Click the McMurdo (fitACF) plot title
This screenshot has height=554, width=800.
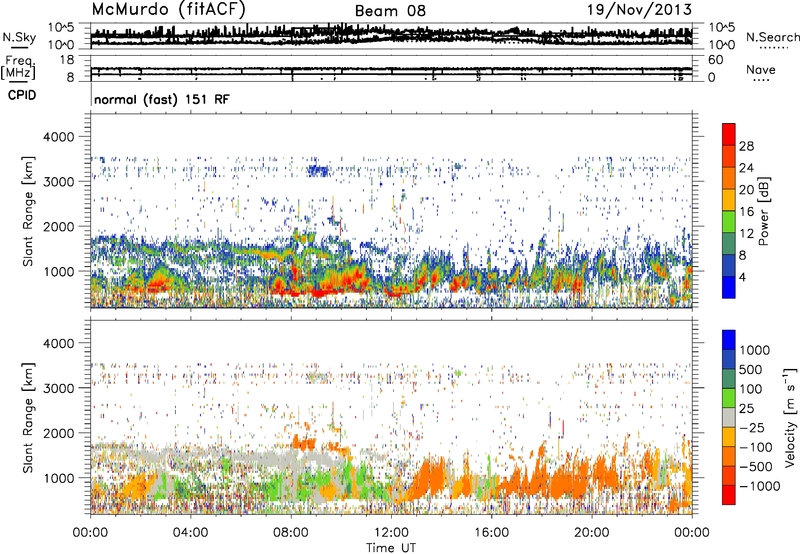(x=168, y=9)
